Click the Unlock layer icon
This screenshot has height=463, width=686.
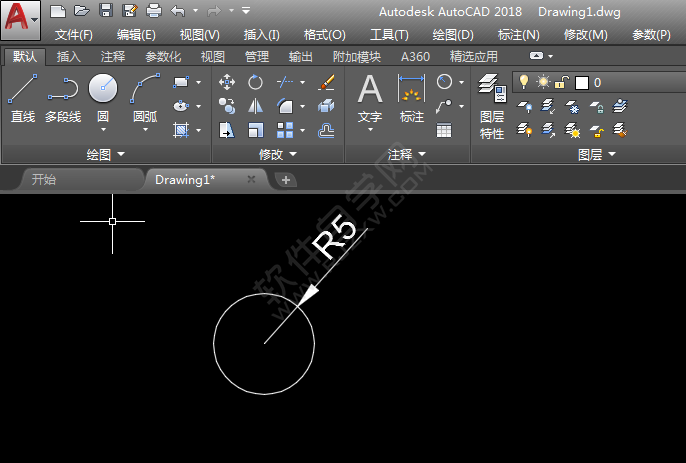point(596,130)
